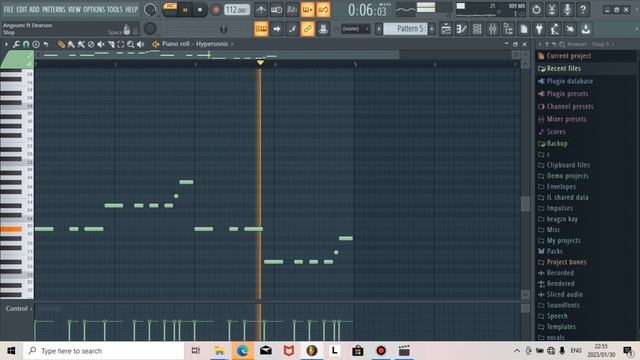This screenshot has height=360, width=640.
Task: Select the playback scrub speaker tool
Action: 140,44
